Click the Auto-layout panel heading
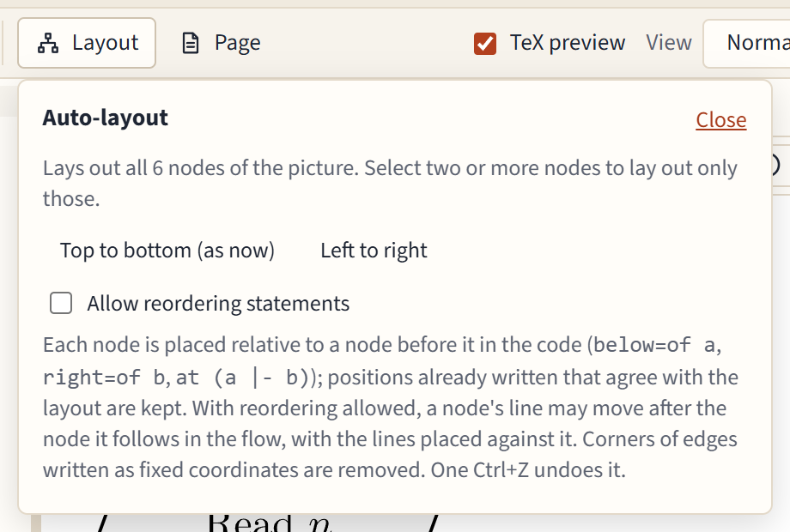This screenshot has height=532, width=790. tap(106, 118)
